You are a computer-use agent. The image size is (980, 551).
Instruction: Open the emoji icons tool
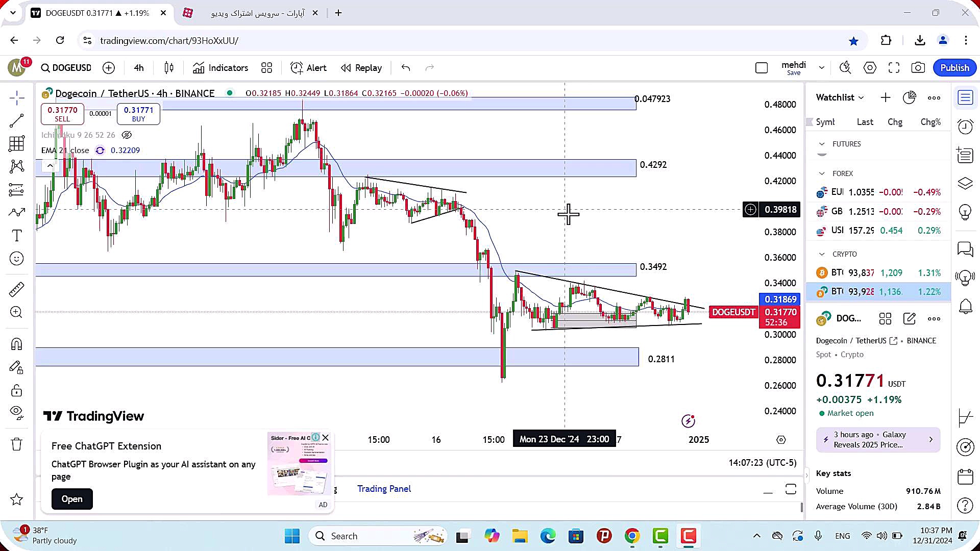tap(16, 259)
